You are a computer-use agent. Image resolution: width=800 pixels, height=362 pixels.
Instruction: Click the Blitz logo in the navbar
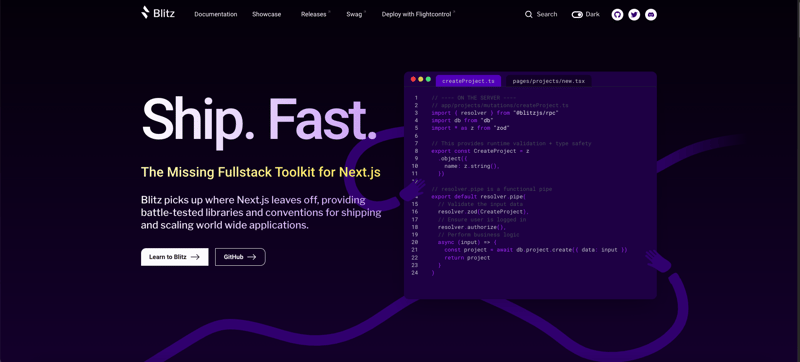pyautogui.click(x=158, y=13)
